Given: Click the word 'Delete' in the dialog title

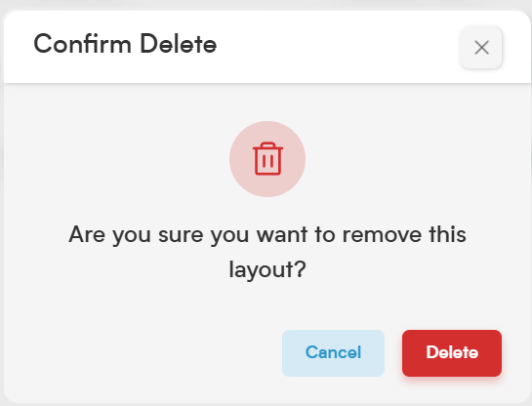Looking at the screenshot, I should click(179, 44).
